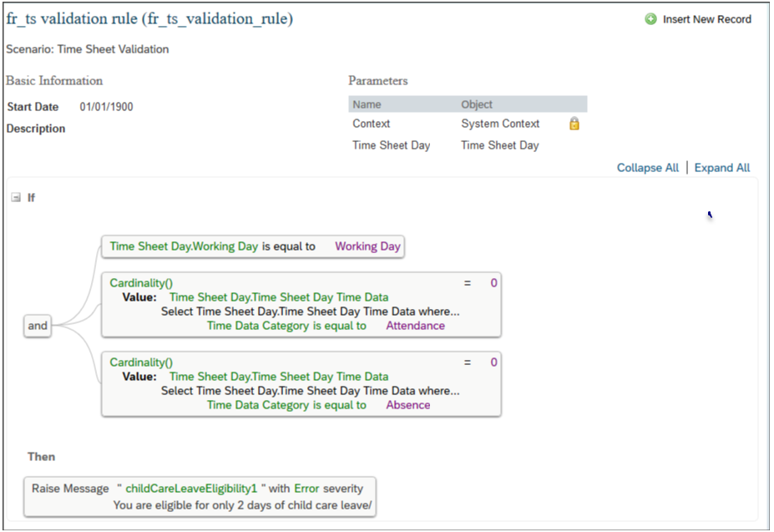Click the 'You are eligible for only 2 days' message text

point(242,505)
